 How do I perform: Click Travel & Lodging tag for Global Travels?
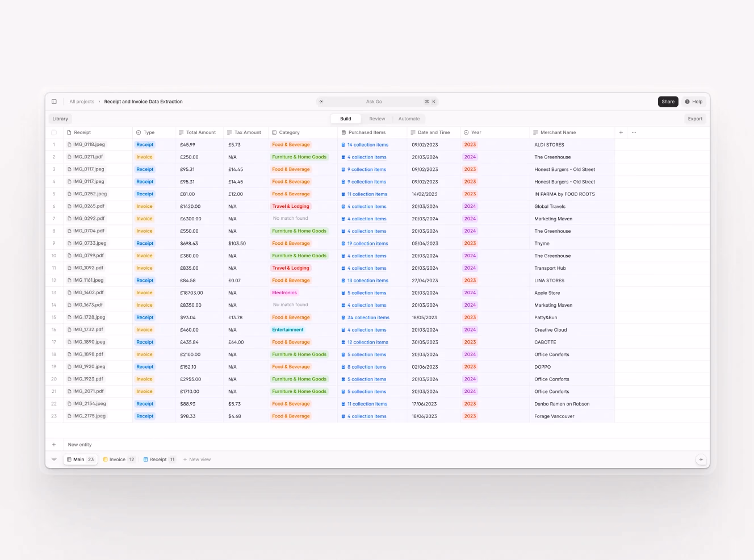click(x=291, y=207)
